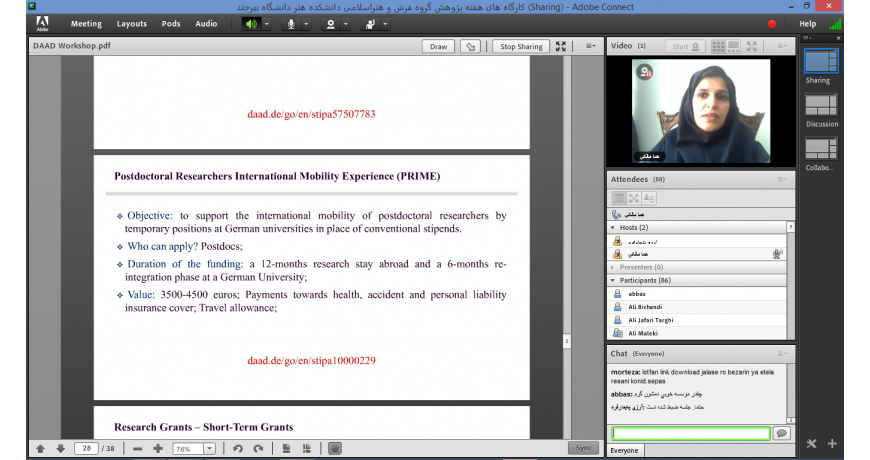Screen dimensions: 870x460
Task: Toggle the hand pan tool
Action: (x=335, y=448)
